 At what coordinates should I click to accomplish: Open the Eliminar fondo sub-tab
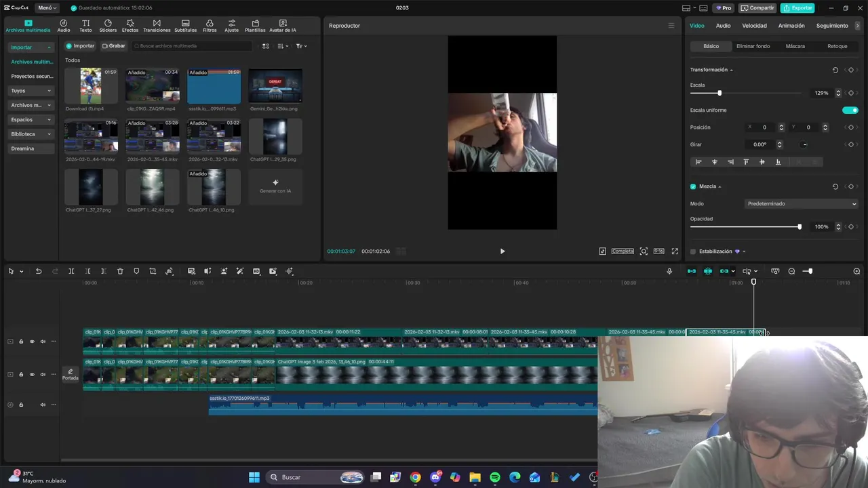coord(753,46)
